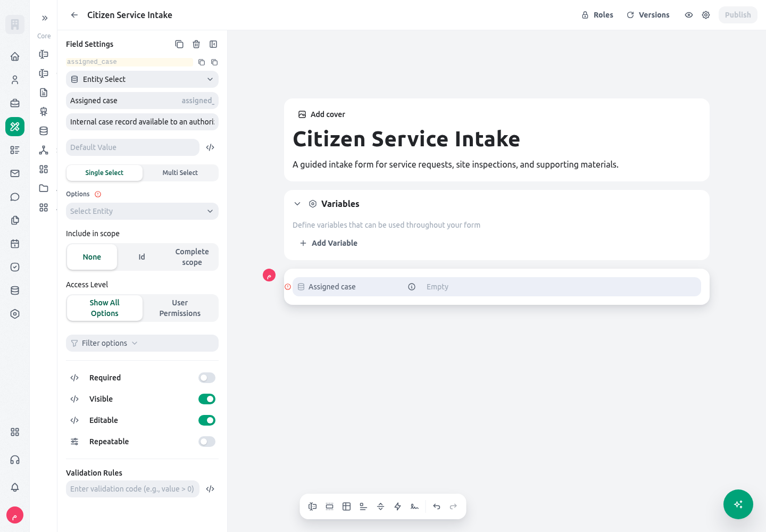Image resolution: width=766 pixels, height=532 pixels.
Task: Toggle the Required switch
Action: tap(207, 378)
